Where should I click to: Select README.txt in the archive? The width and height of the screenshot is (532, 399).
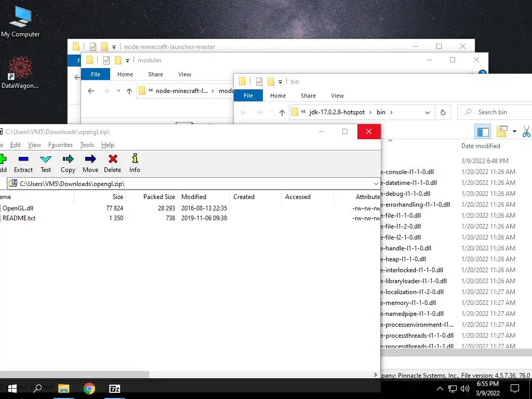click(19, 218)
